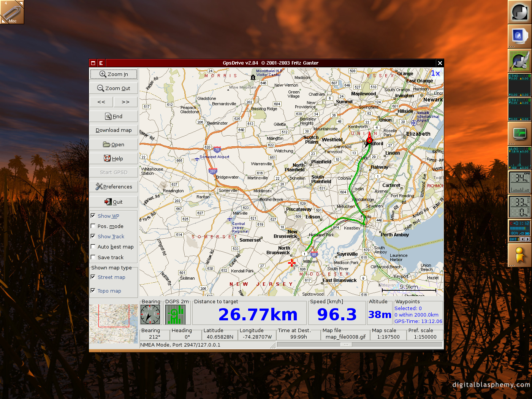Enable Auto best map checkbox
The image size is (532, 399).
click(93, 246)
